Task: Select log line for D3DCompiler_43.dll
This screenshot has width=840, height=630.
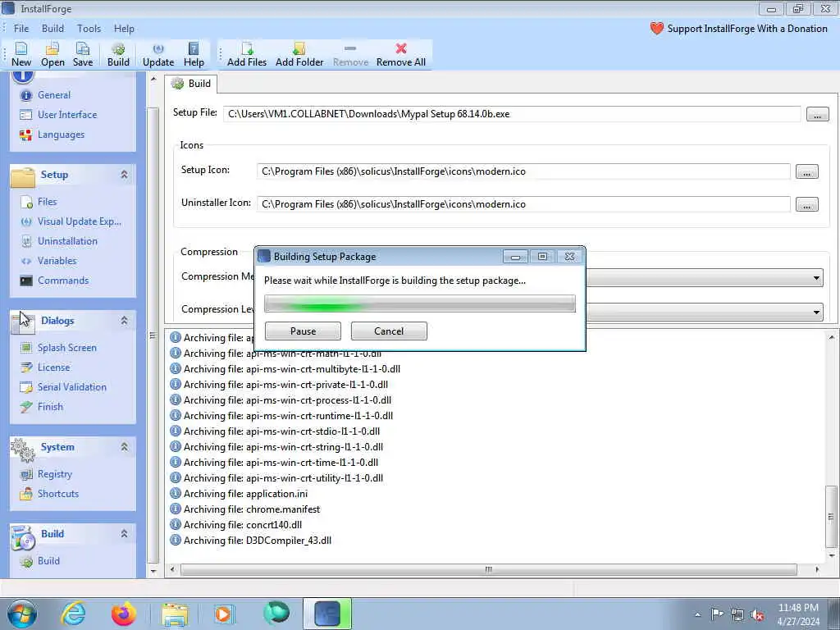Action: (x=251, y=541)
